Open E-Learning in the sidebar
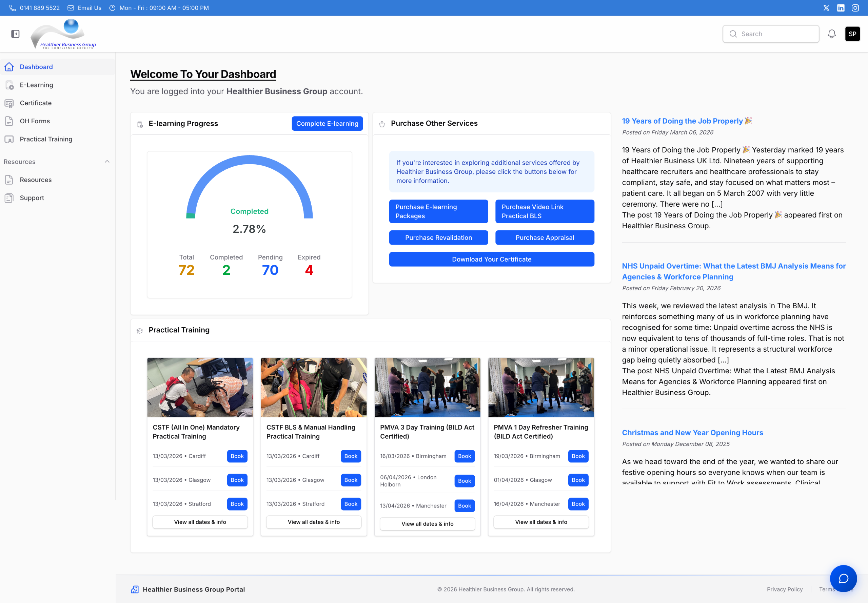The height and width of the screenshot is (603, 868). tap(36, 85)
